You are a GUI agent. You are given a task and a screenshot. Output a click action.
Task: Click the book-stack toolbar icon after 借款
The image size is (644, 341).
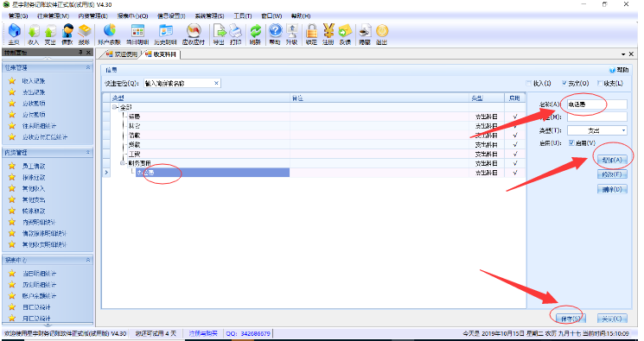coord(84,34)
